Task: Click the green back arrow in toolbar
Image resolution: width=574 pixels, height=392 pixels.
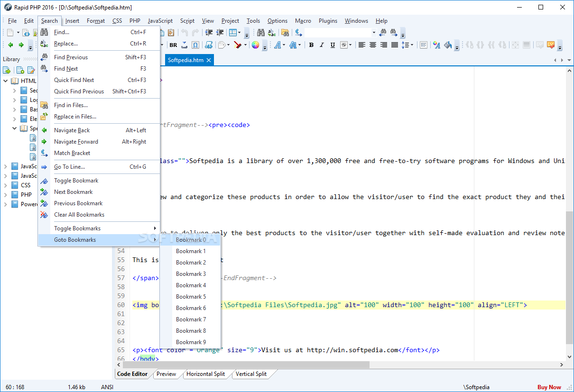Action: tap(10, 45)
